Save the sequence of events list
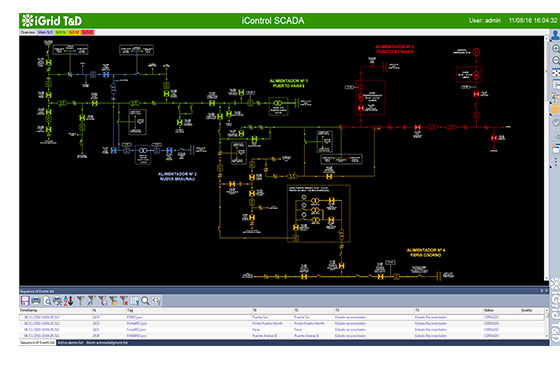This screenshot has height=374, width=560. [x=25, y=301]
